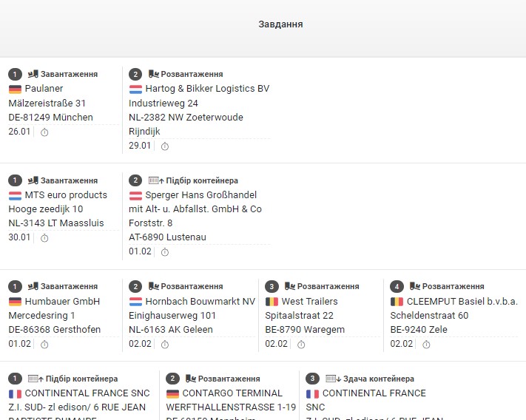Click the clock icon next to date 29.01
Image resolution: width=526 pixels, height=420 pixels.
pyautogui.click(x=165, y=146)
